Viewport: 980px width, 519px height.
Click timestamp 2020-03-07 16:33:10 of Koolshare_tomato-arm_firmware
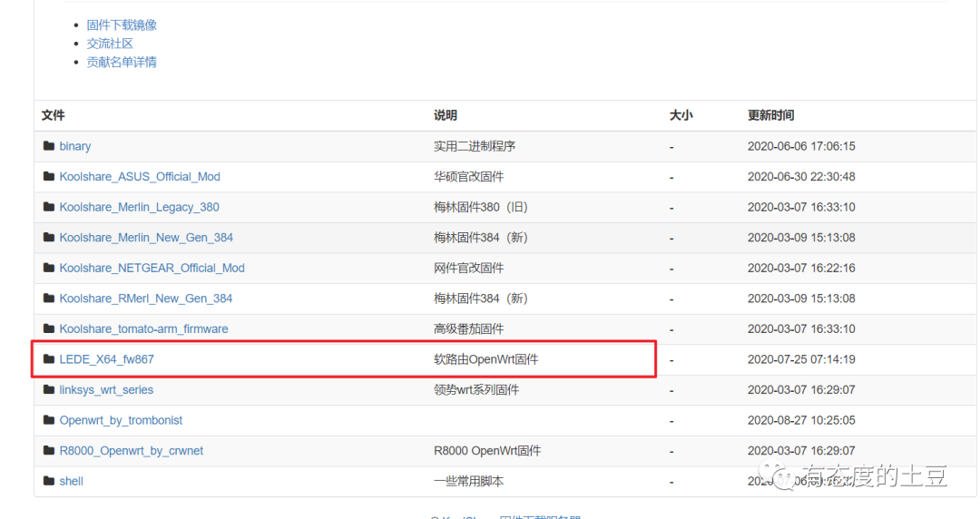pos(801,328)
